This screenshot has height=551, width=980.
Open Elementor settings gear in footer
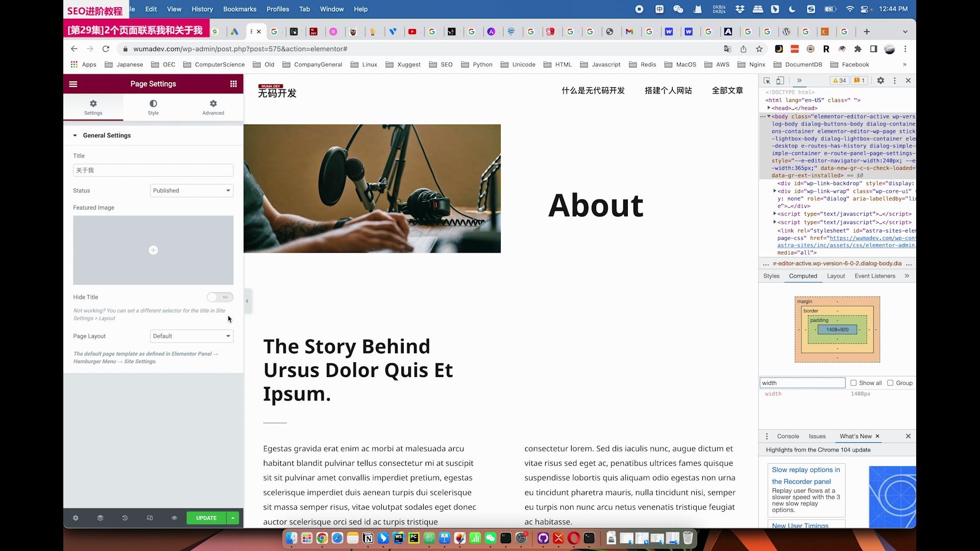[76, 518]
